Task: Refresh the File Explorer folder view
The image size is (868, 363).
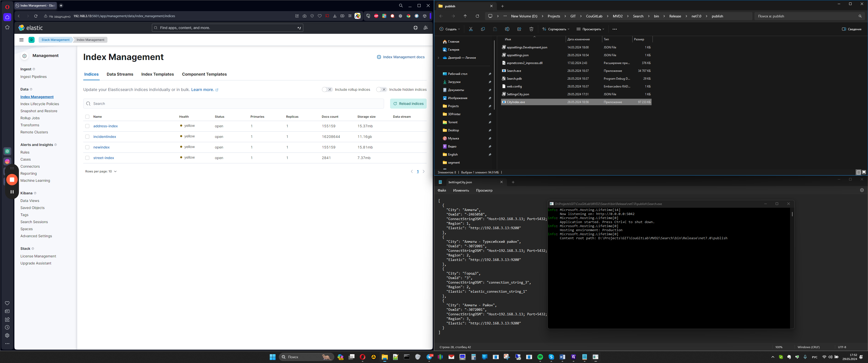Action: pyautogui.click(x=477, y=16)
